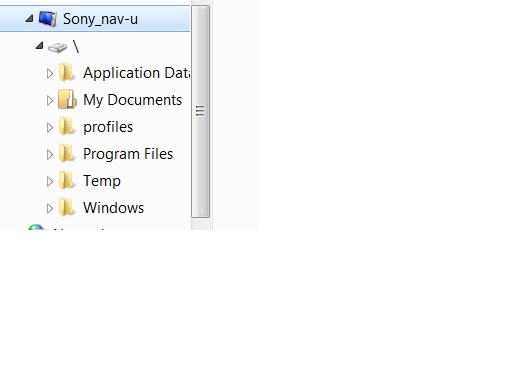The width and height of the screenshot is (512, 384).
Task: Expand the Windows folder arrow
Action: tap(50, 208)
